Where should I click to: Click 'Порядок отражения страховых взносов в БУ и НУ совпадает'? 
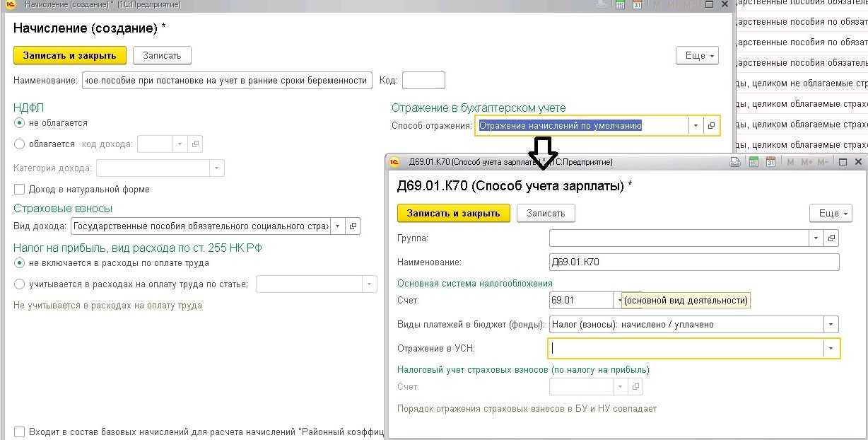pyautogui.click(x=527, y=409)
